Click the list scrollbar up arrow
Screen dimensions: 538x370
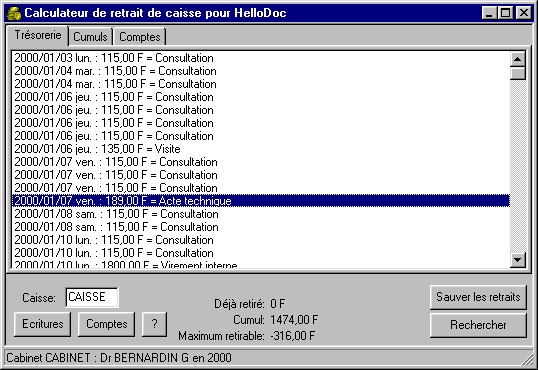coord(517,59)
